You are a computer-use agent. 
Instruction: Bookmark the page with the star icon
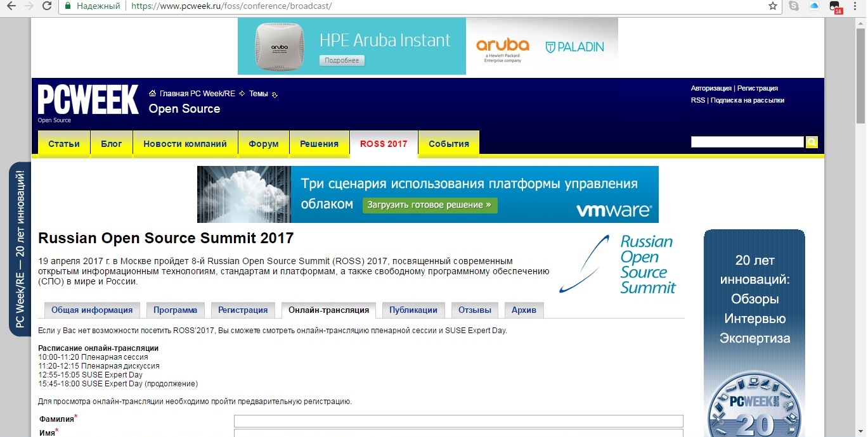[x=772, y=6]
